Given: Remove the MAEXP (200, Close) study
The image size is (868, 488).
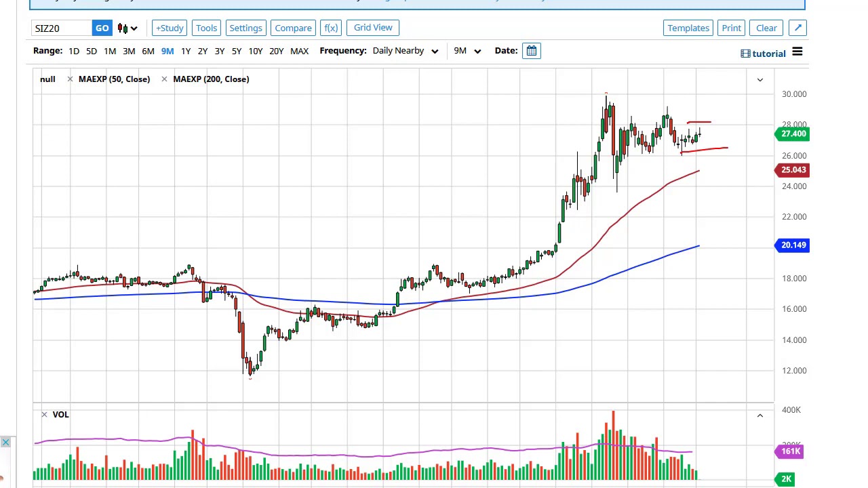Looking at the screenshot, I should click(x=164, y=79).
